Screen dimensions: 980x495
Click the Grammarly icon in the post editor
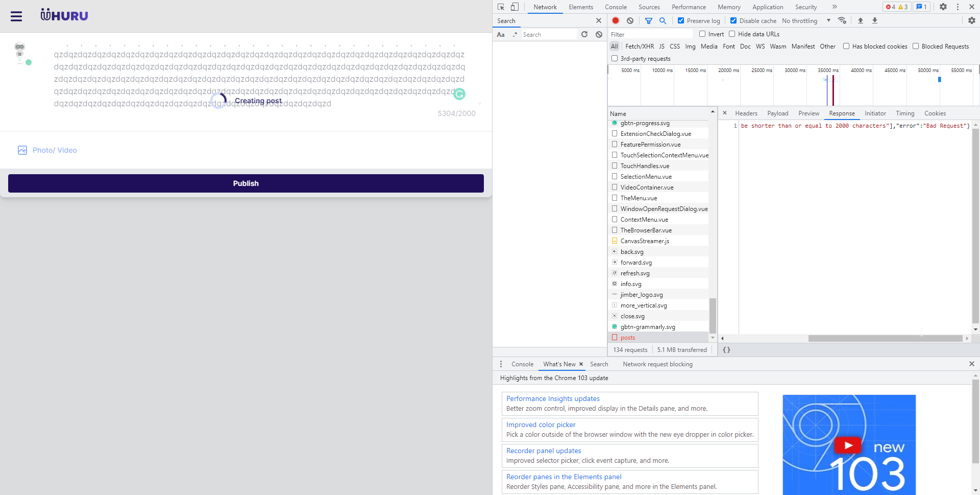(x=460, y=94)
